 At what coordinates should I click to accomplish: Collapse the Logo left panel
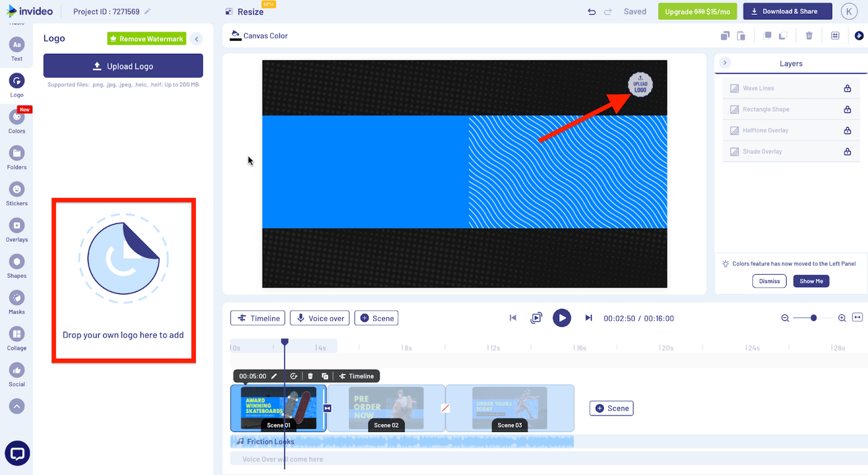pos(197,39)
